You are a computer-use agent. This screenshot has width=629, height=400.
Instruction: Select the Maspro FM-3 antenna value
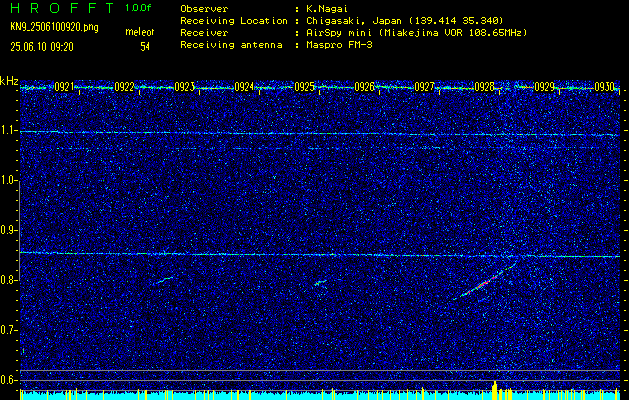[339, 45]
